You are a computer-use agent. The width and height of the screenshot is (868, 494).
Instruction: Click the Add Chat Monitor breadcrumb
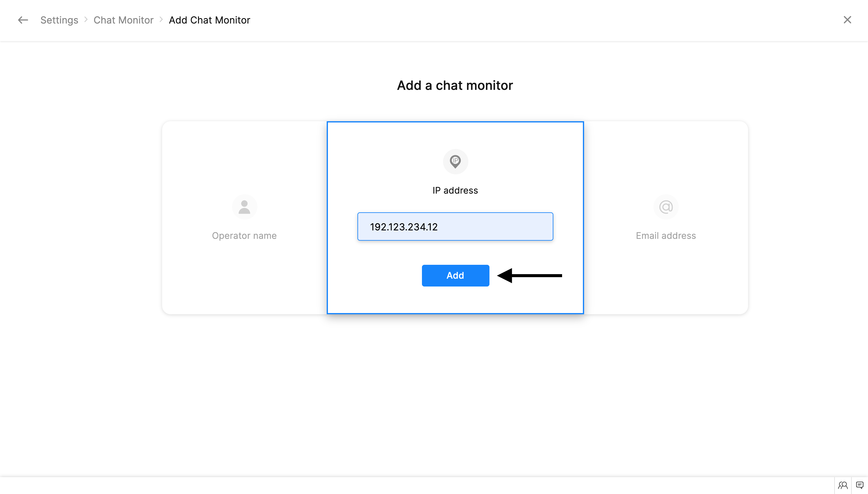coord(209,20)
